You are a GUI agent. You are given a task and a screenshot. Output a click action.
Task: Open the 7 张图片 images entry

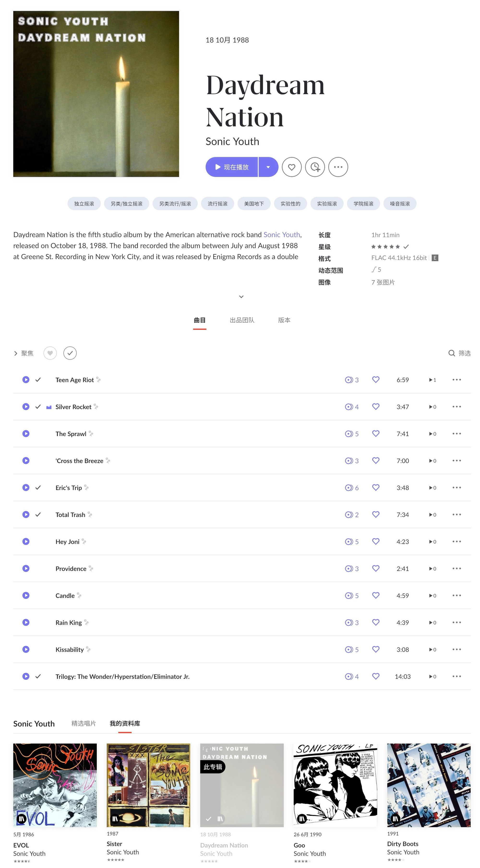[383, 282]
